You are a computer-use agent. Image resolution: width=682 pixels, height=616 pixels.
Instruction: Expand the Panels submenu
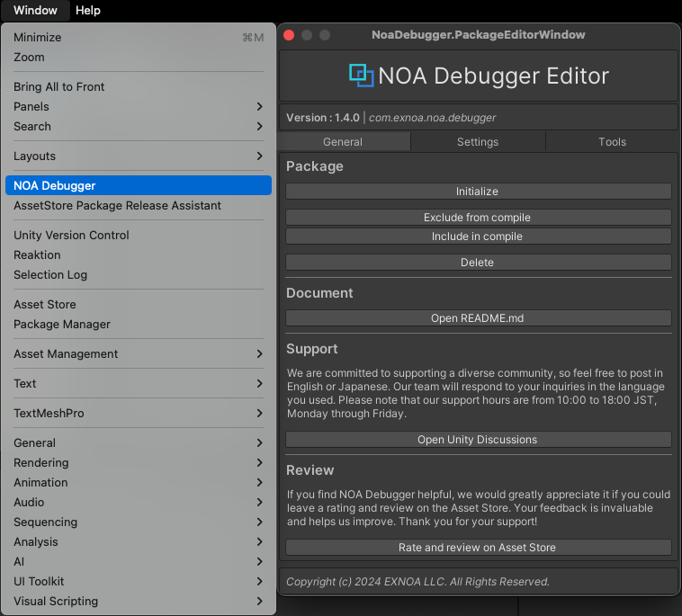(139, 106)
